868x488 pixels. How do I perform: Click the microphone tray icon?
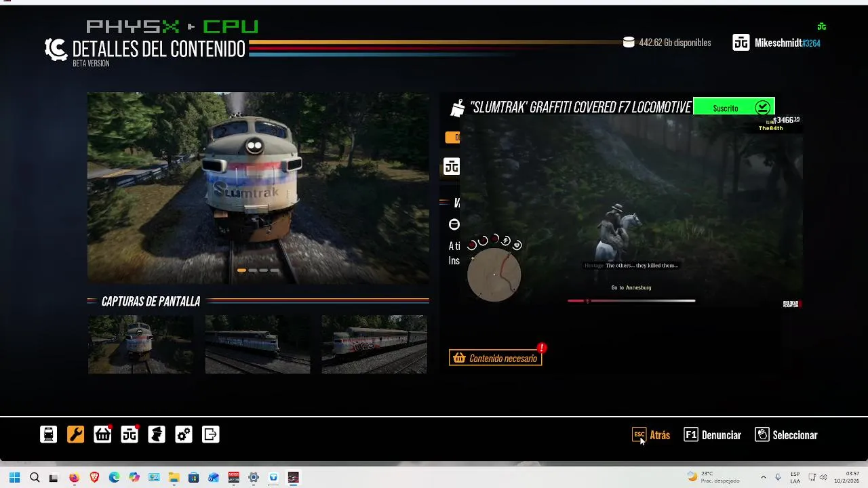pyautogui.click(x=778, y=477)
